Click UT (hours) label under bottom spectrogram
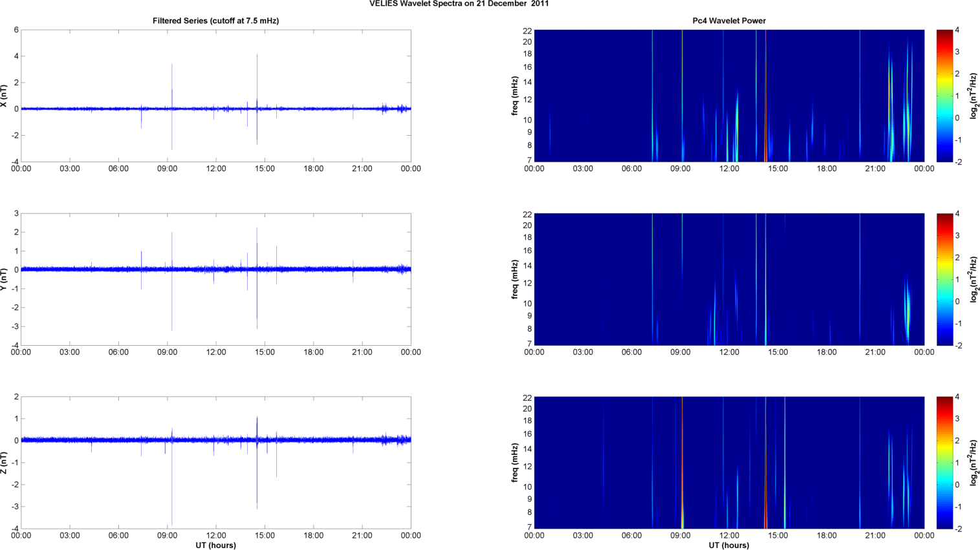This screenshot has height=550, width=980. (728, 545)
